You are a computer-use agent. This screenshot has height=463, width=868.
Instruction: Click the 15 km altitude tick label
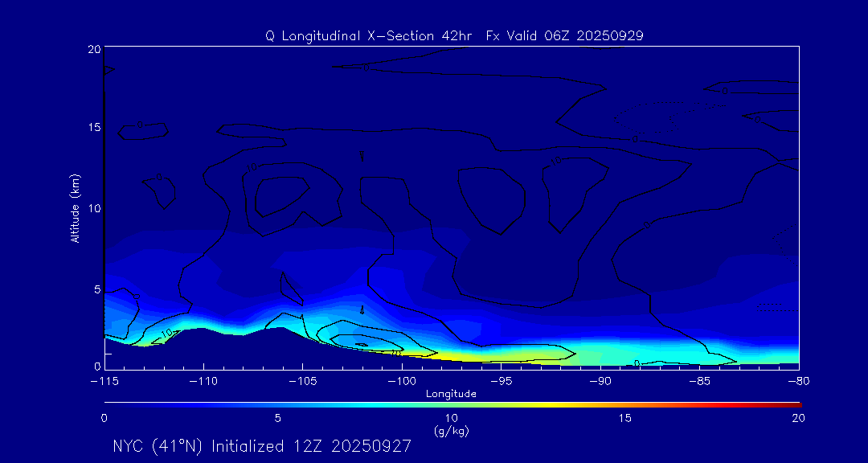pyautogui.click(x=93, y=128)
